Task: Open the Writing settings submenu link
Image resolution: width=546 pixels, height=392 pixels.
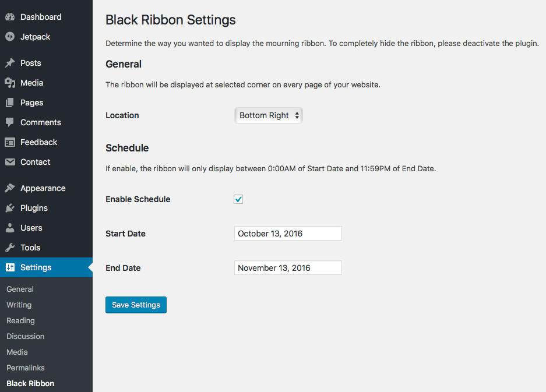Action: 19,305
